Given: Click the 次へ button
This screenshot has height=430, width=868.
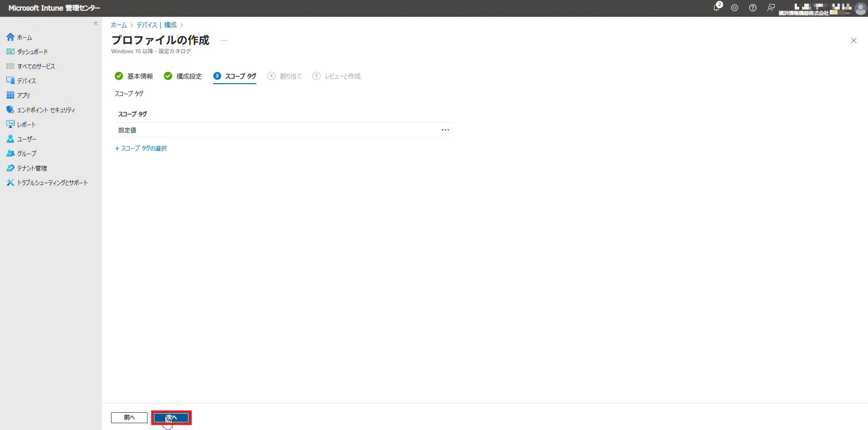Looking at the screenshot, I should [171, 418].
